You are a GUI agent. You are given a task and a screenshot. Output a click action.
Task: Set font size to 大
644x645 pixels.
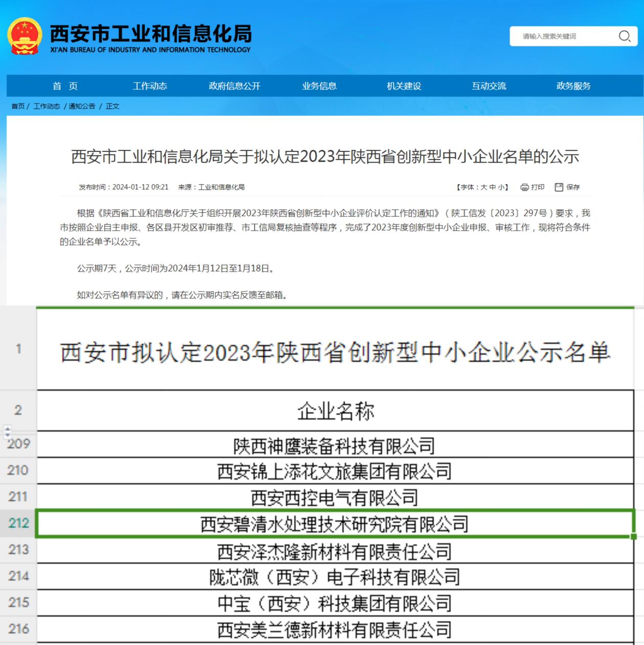pos(483,187)
